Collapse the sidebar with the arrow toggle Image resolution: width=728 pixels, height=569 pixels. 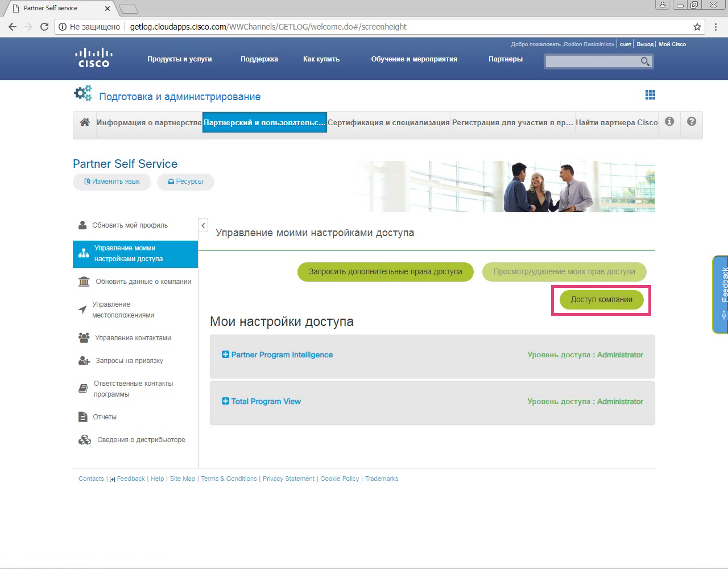coord(203,225)
